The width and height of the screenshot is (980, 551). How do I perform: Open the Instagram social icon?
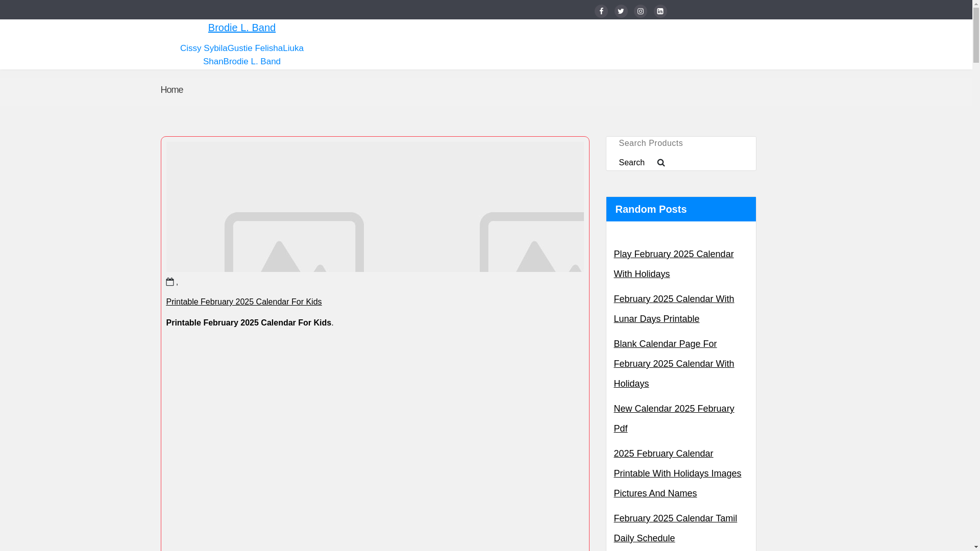[640, 11]
